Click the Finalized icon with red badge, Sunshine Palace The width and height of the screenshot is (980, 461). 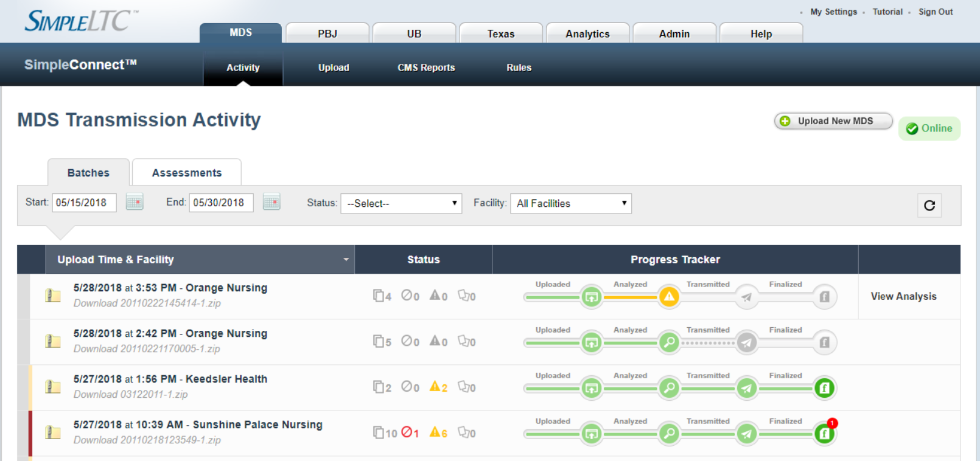825,434
